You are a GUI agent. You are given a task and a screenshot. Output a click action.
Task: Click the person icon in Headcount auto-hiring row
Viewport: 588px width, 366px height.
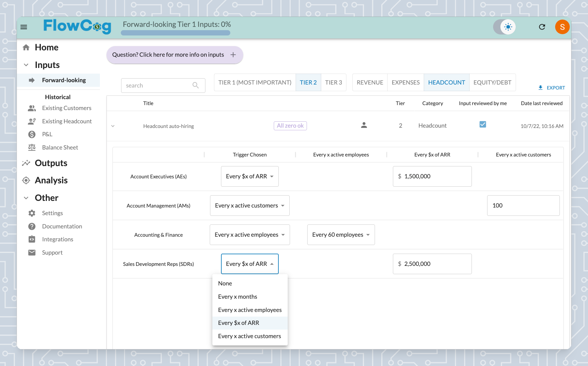pyautogui.click(x=364, y=125)
